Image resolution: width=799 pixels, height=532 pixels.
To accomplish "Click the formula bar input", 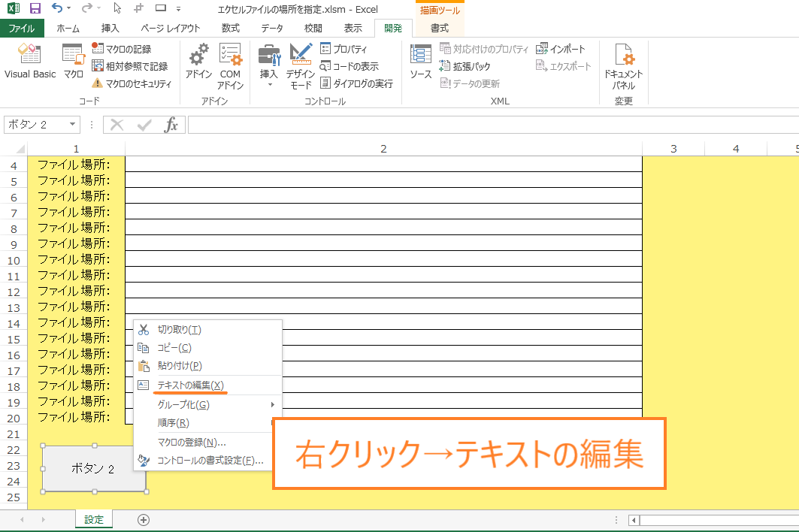I will [x=493, y=124].
